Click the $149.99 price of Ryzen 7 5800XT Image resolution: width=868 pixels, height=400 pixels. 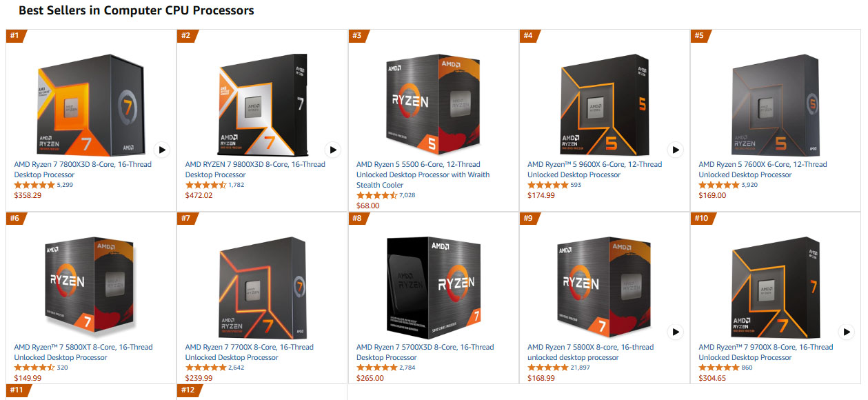28,378
